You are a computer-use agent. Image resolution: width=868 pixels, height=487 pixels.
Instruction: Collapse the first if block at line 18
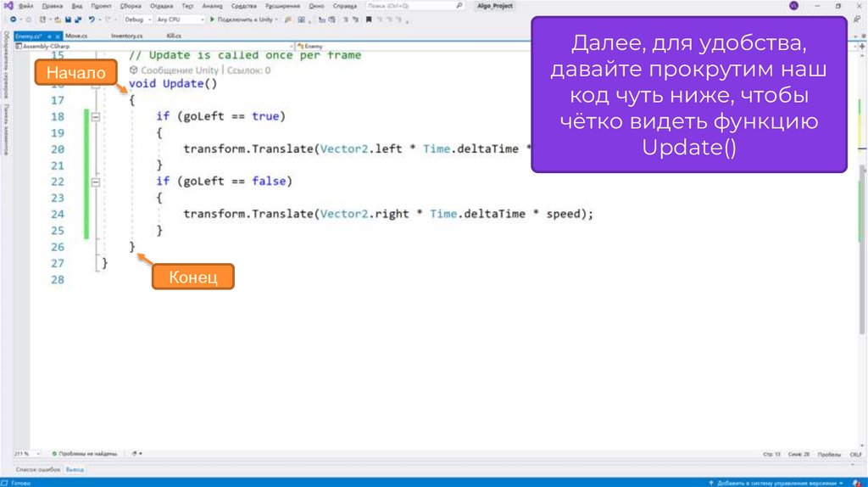(95, 116)
